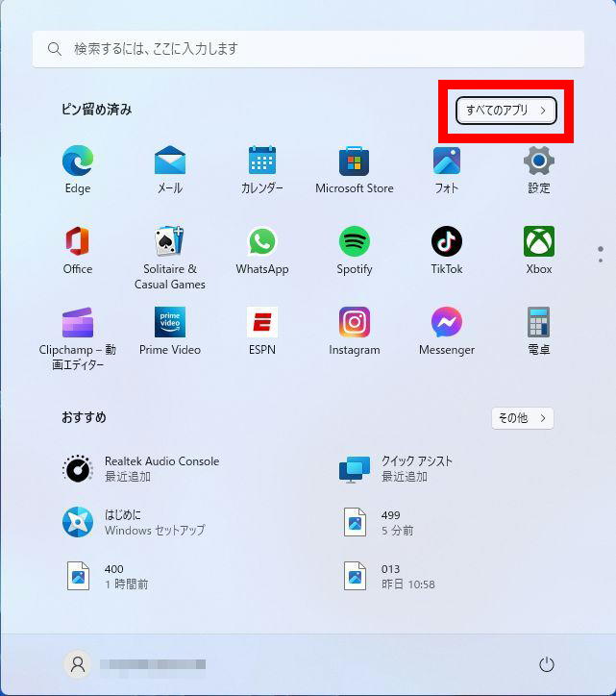Image resolution: width=616 pixels, height=696 pixels.
Task: Open Messenger
Action: (x=447, y=331)
